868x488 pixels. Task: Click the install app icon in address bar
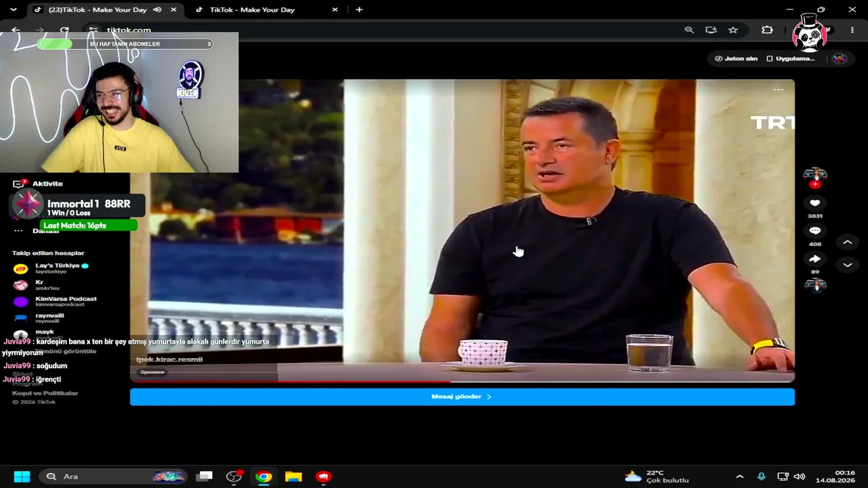(711, 30)
